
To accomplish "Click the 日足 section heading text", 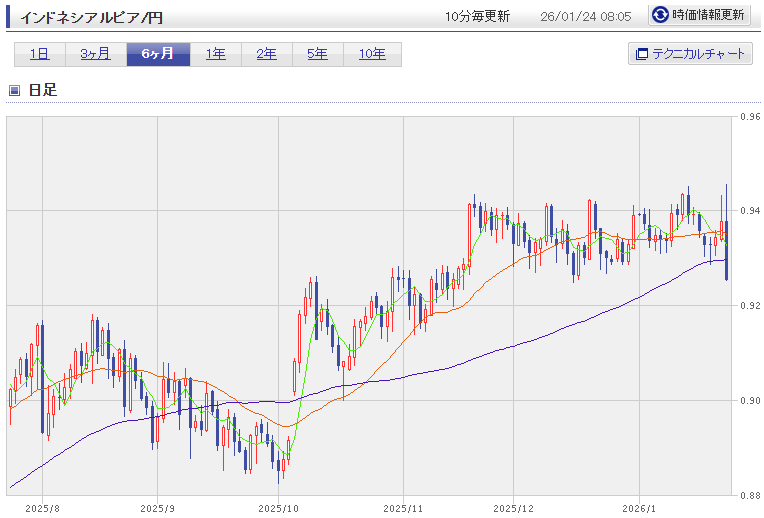I will pyautogui.click(x=43, y=90).
